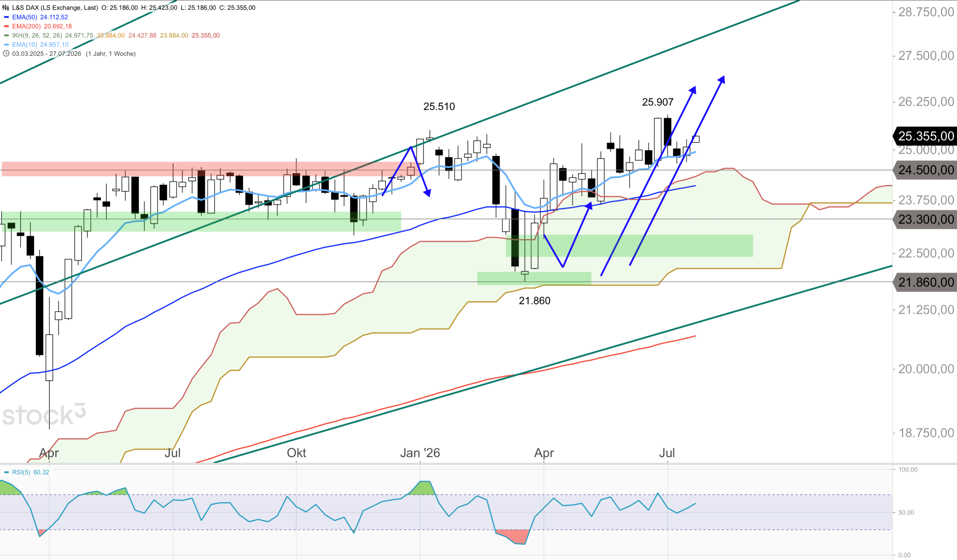
Task: Click the Jan '26 time axis label
Action: (x=420, y=453)
